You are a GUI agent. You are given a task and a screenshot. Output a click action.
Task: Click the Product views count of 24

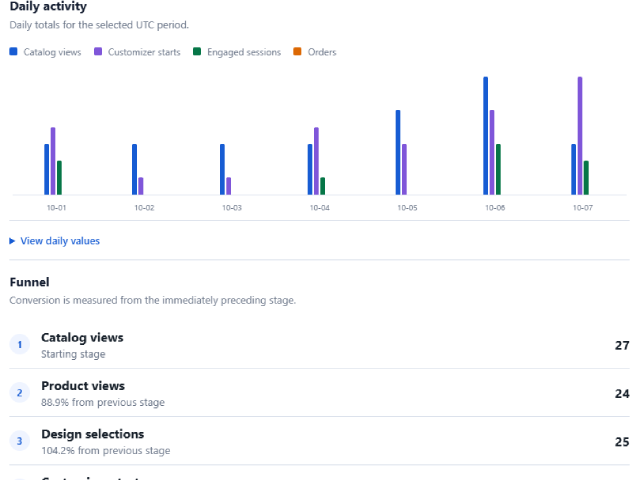click(x=622, y=393)
